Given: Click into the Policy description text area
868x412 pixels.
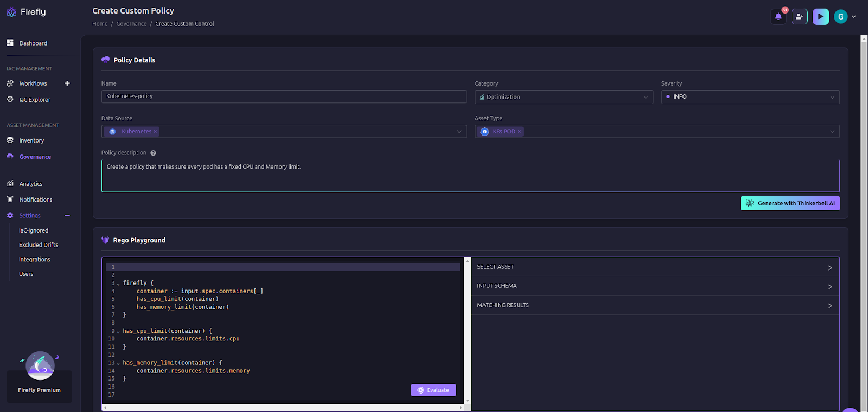Looking at the screenshot, I should click(470, 176).
